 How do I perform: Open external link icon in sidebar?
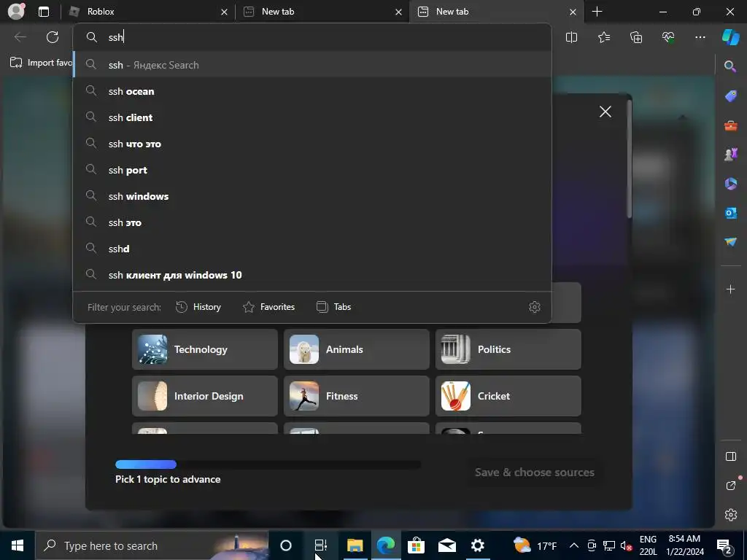click(730, 486)
